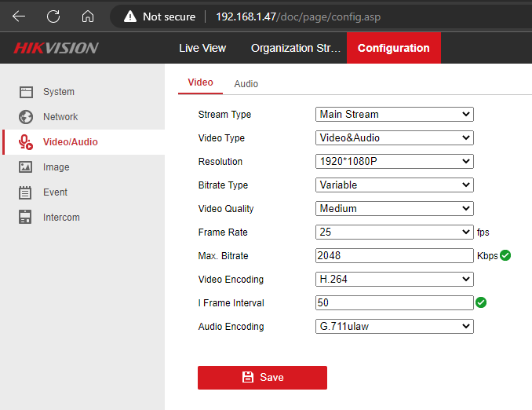Image resolution: width=532 pixels, height=410 pixels.
Task: Go to browser home page icon
Action: click(88, 16)
